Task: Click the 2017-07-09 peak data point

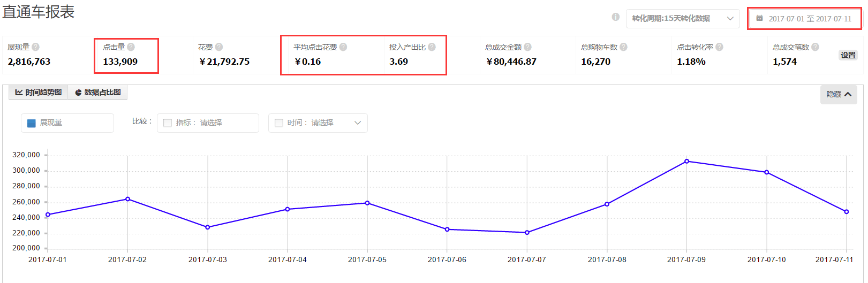Action: (x=686, y=161)
